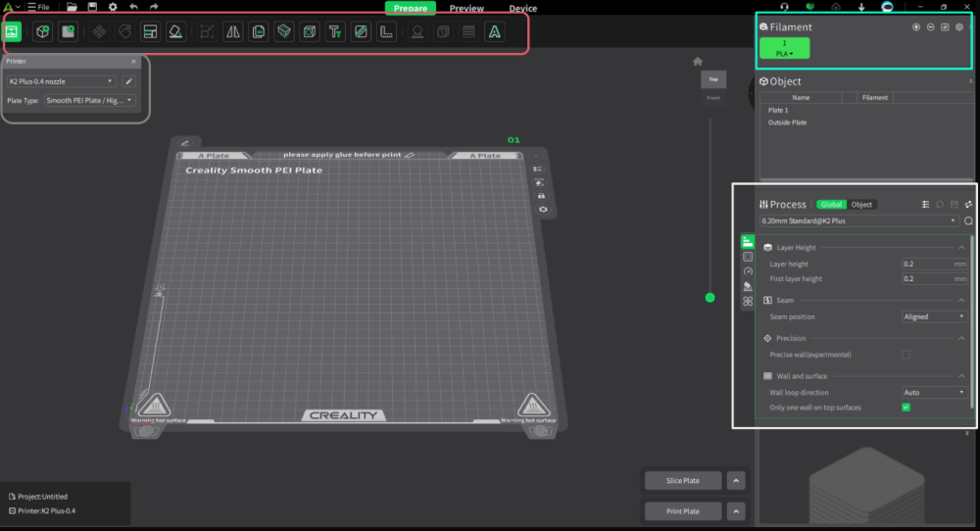Viewport: 980px width, 531px height.
Task: Uncheck Only one wall on top surfaces
Action: (906, 408)
